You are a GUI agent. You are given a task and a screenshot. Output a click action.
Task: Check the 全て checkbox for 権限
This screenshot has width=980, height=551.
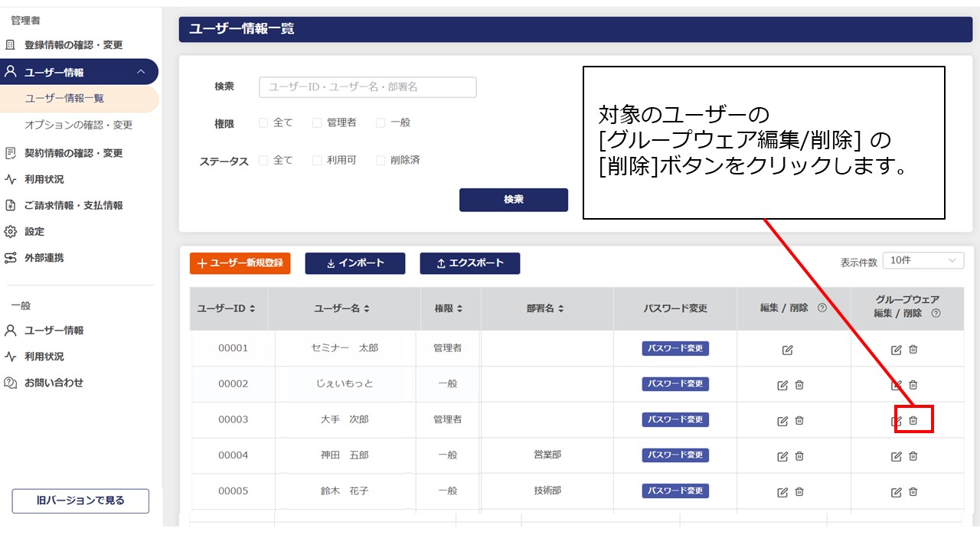coord(261,122)
